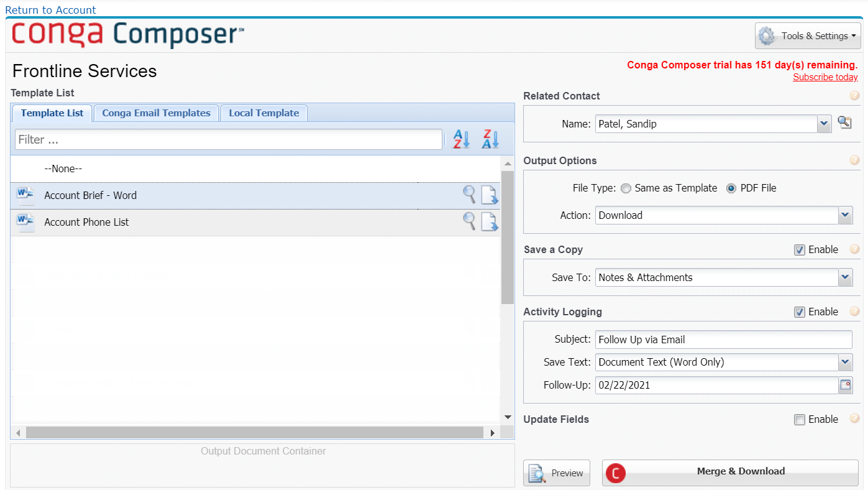Expand the Save Text dropdown
Screen dimensions: 868x490
coord(845,362)
